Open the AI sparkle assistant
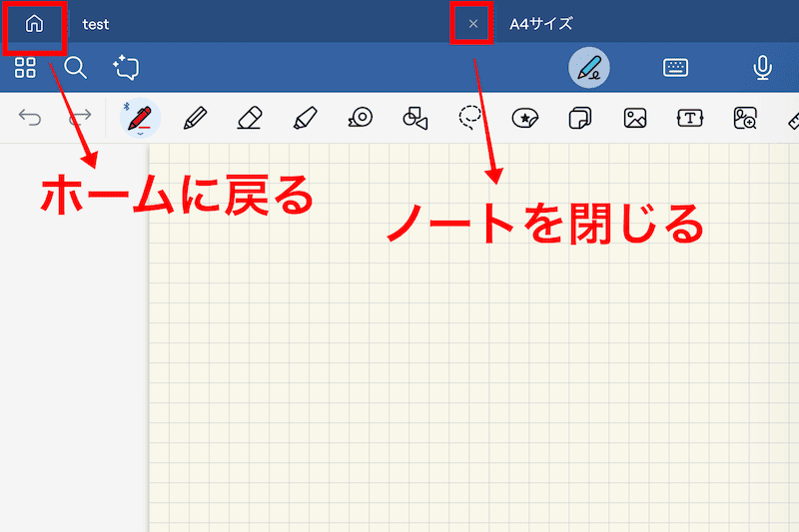This screenshot has width=799, height=532. [126, 68]
